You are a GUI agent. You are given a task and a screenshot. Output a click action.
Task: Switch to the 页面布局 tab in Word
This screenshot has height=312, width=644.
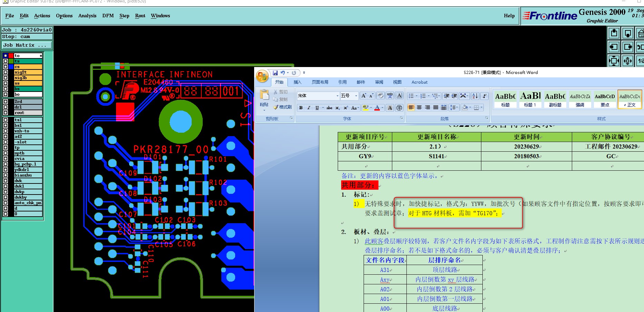tap(320, 82)
